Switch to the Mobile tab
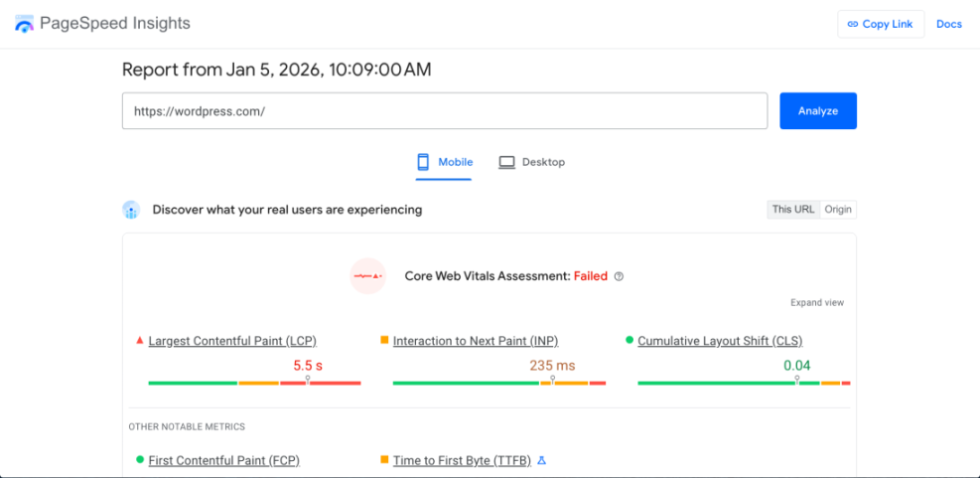Image resolution: width=980 pixels, height=478 pixels. pyautogui.click(x=444, y=163)
